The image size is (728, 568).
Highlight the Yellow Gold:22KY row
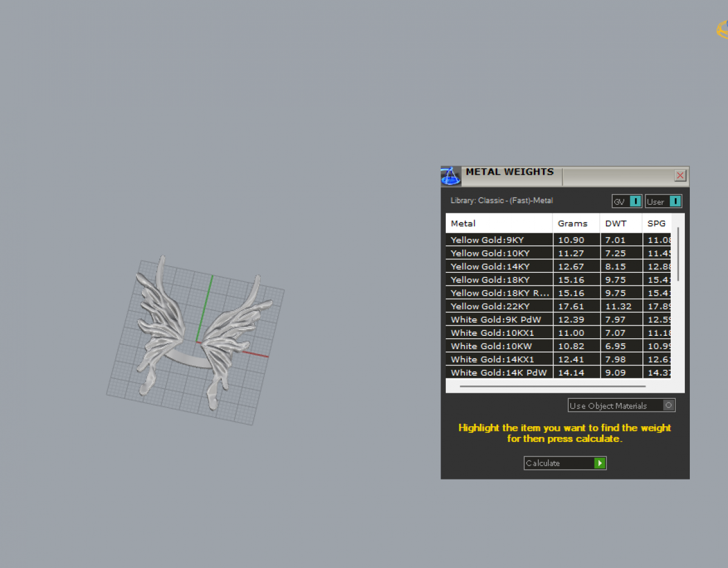[499, 307]
